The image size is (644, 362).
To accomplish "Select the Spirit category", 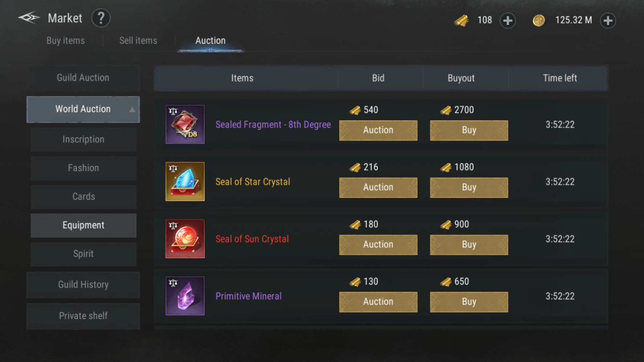I will pyautogui.click(x=83, y=254).
